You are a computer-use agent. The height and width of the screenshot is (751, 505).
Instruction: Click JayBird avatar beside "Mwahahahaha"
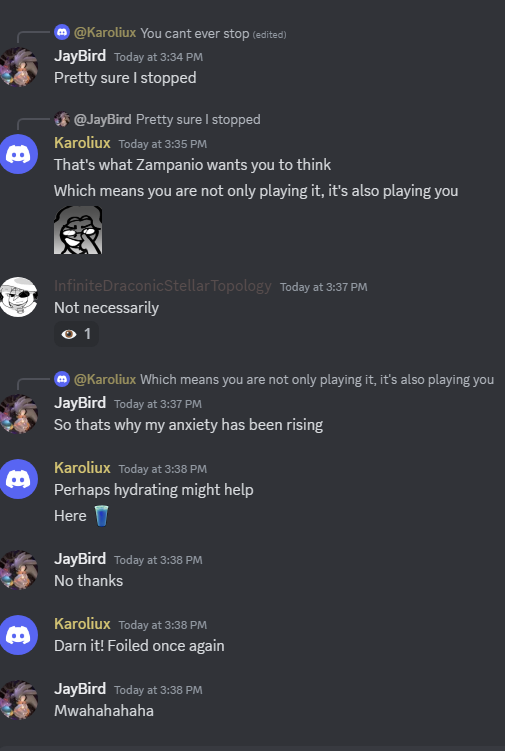coord(19,700)
